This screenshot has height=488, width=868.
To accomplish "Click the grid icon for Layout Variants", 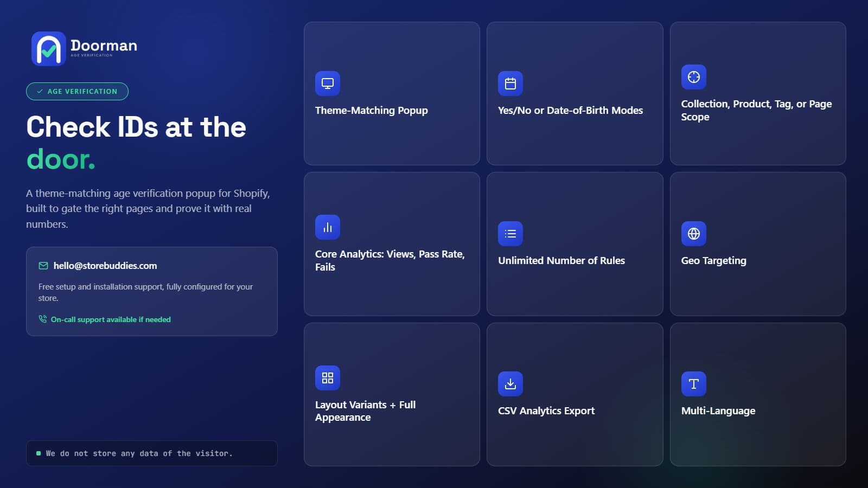I will point(328,378).
